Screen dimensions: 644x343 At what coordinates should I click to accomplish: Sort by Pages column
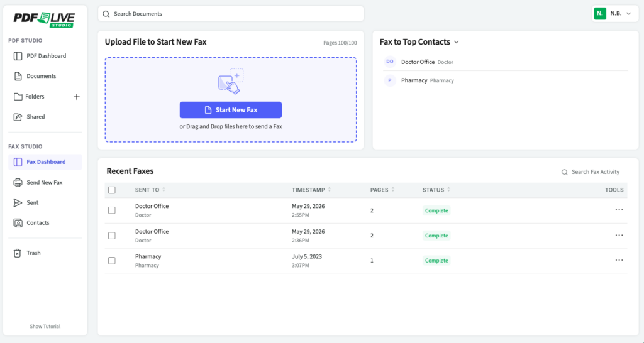(x=382, y=190)
